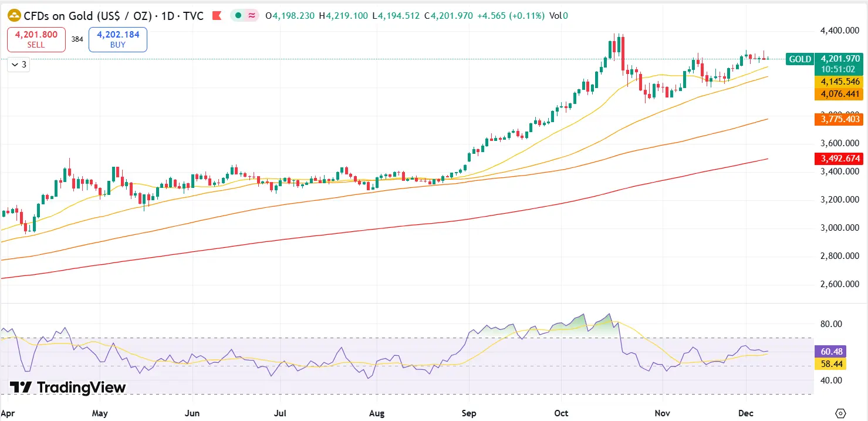Viewport: 868px width, 421px height.
Task: Click the TradingView logo
Action: [66, 388]
